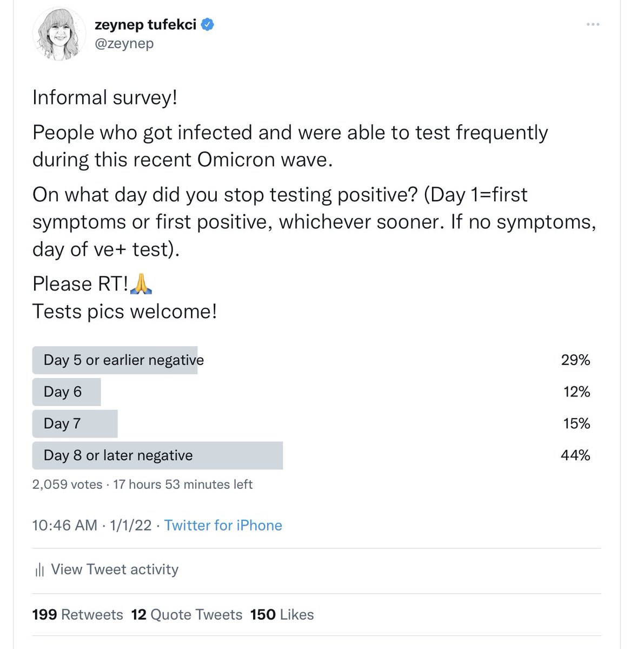Viewport: 644px width, 649px height.
Task: Open the three-dot more options menu
Action: 593,25
